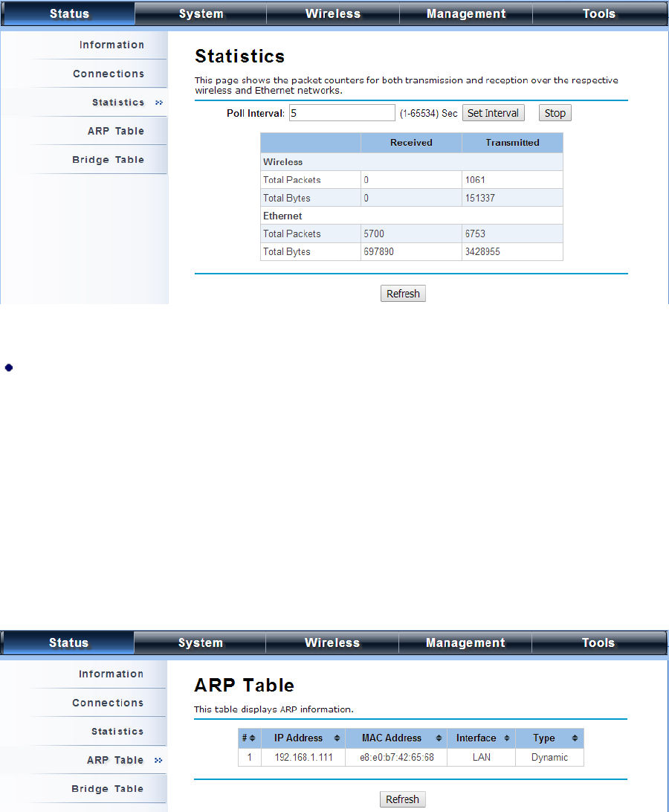Click the Ethernet section row label
Viewport: 669px width, 812px height.
coord(282,216)
